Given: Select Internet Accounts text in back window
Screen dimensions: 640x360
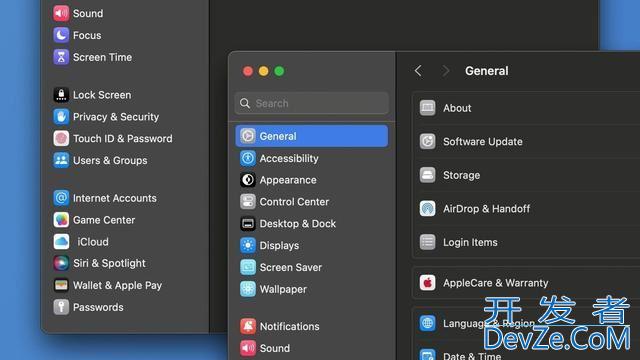Looking at the screenshot, I should tap(115, 198).
